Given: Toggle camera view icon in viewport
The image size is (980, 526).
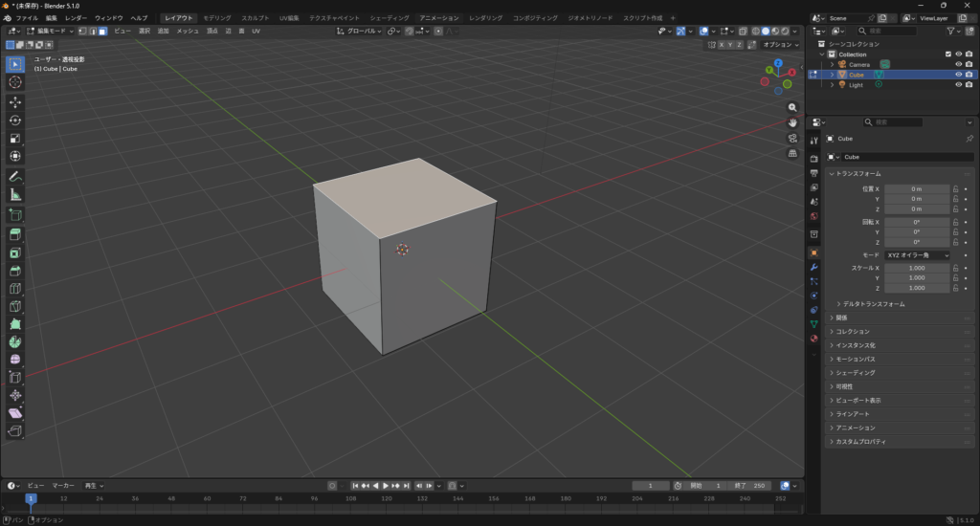Looking at the screenshot, I should point(792,138).
